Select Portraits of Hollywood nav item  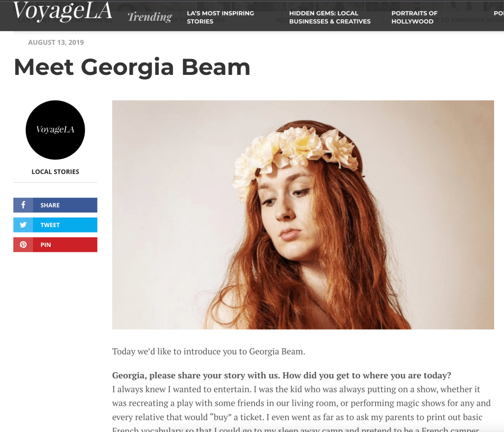click(414, 17)
